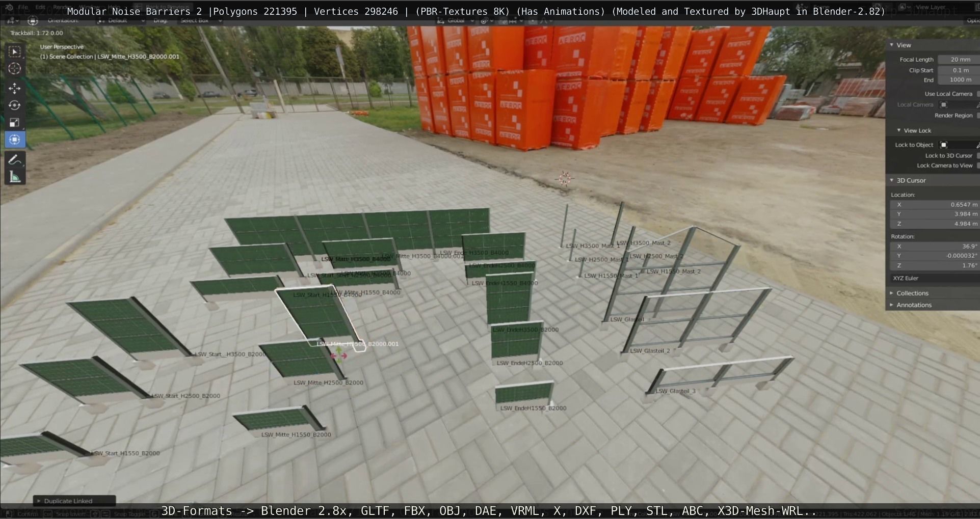Pick the Measure ruler tool
This screenshot has width=980, height=519.
[14, 177]
